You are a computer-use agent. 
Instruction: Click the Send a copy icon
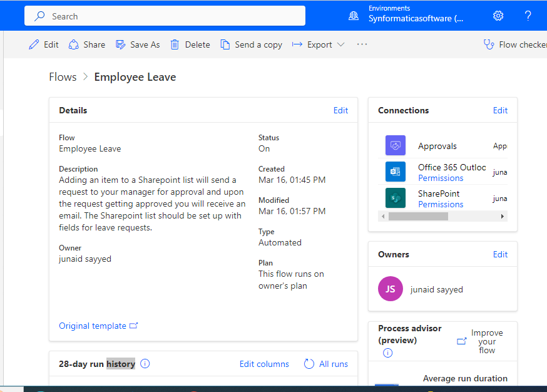coord(225,44)
